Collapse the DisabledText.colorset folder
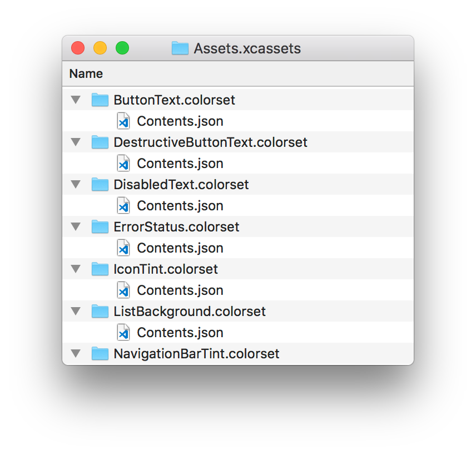The width and height of the screenshot is (476, 454). click(76, 185)
